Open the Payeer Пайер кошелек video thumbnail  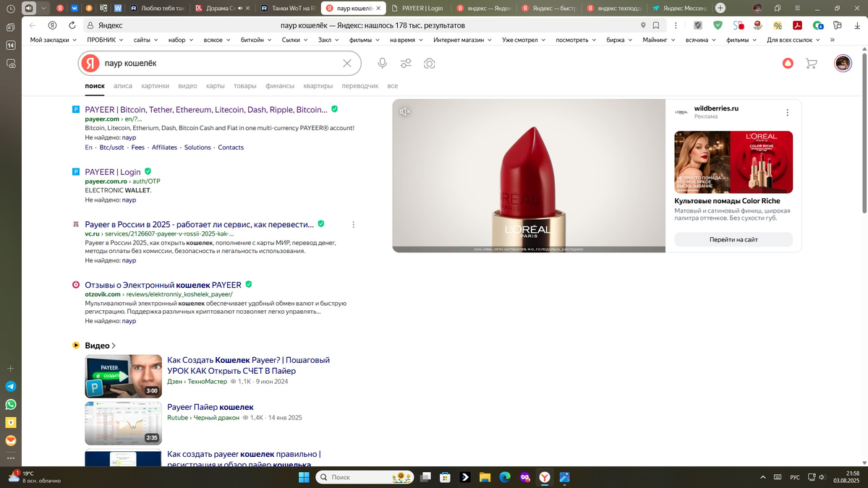[x=123, y=424]
